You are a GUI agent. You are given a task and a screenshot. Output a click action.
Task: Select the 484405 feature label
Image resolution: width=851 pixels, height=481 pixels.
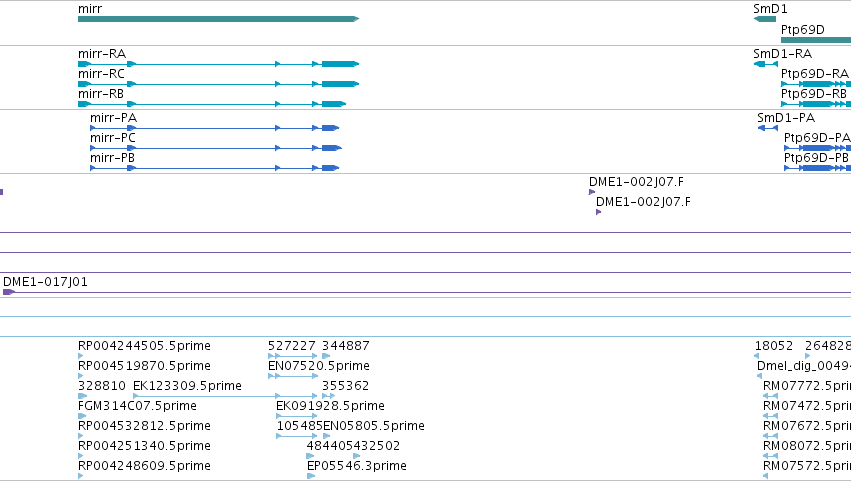tap(330, 446)
